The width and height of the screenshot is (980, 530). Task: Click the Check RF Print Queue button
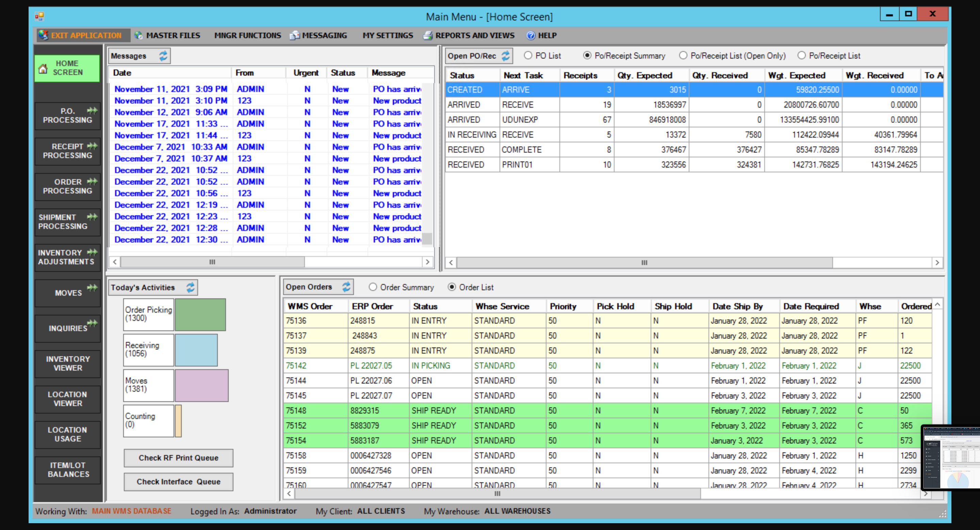point(178,458)
